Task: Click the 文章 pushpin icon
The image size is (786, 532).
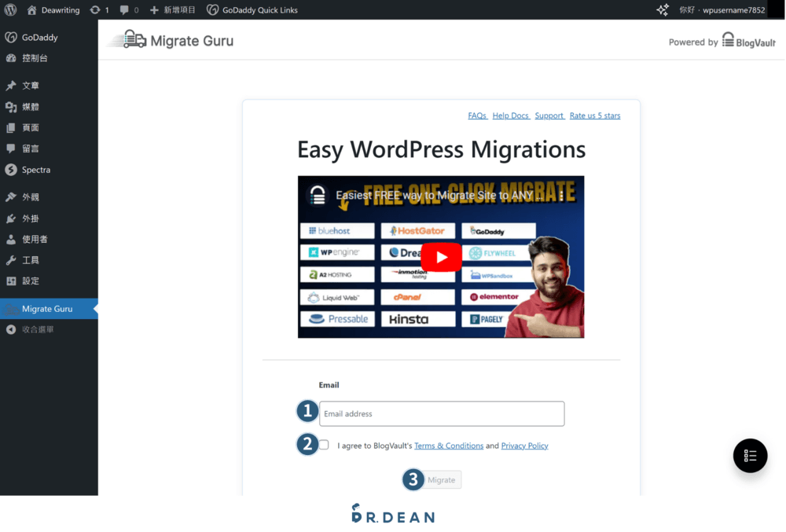Action: (11, 86)
